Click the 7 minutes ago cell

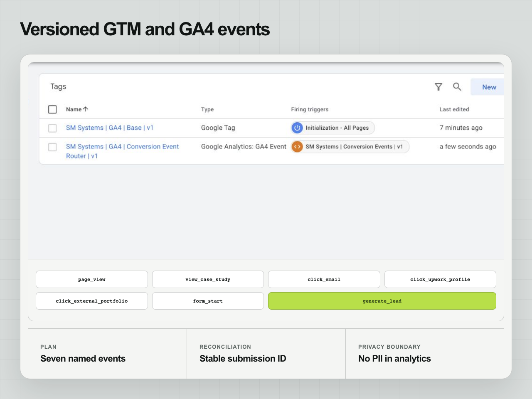click(461, 128)
